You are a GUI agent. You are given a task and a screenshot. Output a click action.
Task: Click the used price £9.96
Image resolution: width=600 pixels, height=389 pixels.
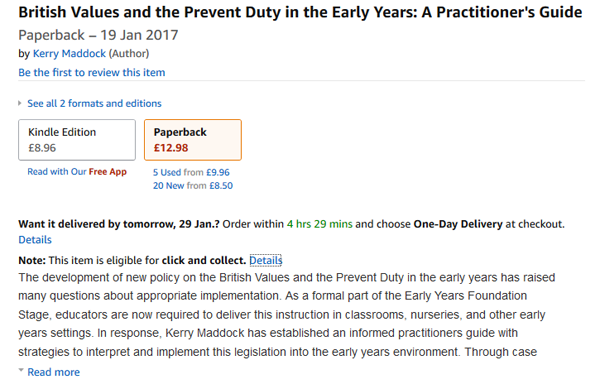point(218,172)
